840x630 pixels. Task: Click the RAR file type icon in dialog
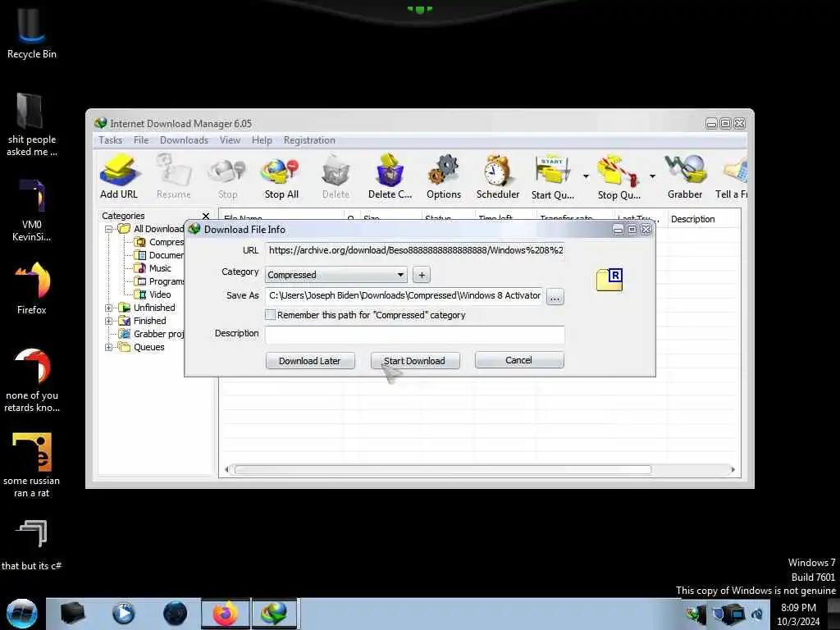point(609,280)
